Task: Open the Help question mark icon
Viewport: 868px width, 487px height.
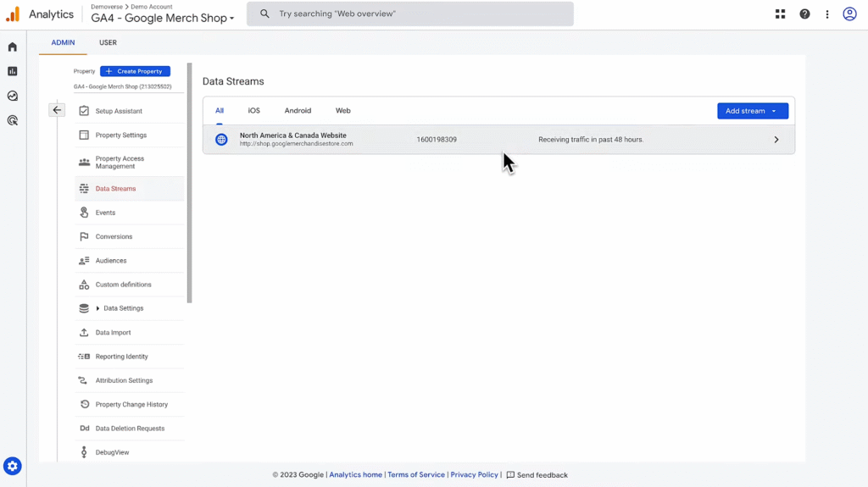Action: point(804,14)
